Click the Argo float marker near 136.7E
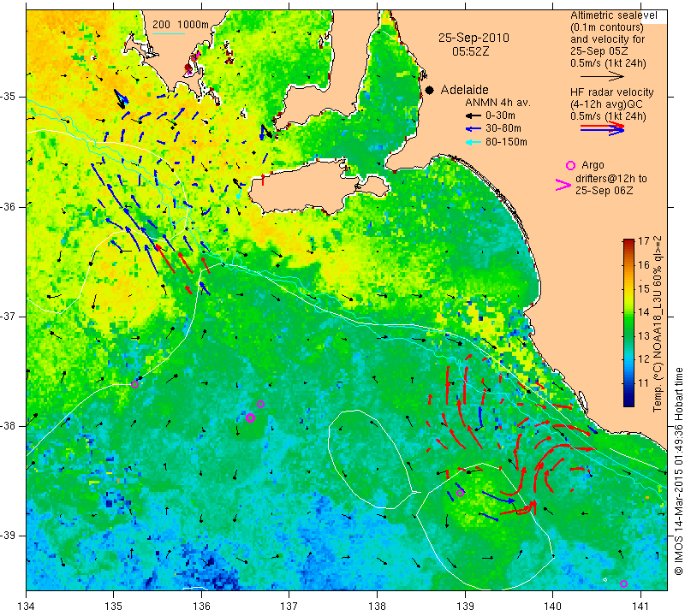685x616 pixels. pos(261,405)
